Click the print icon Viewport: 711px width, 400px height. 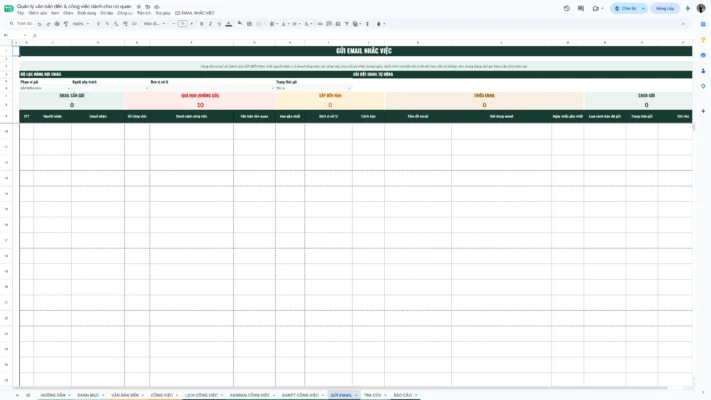tap(57, 24)
